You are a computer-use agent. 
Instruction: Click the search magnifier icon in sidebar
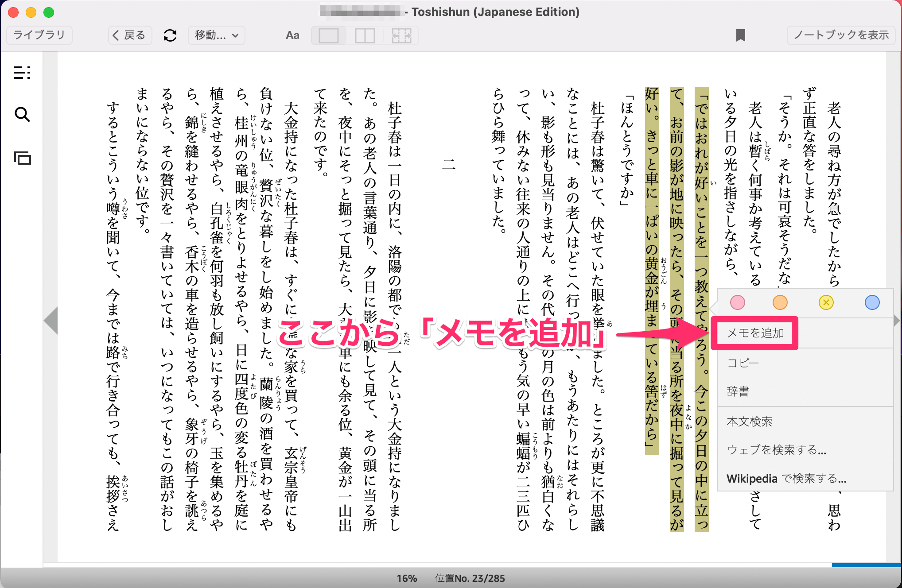[x=22, y=115]
